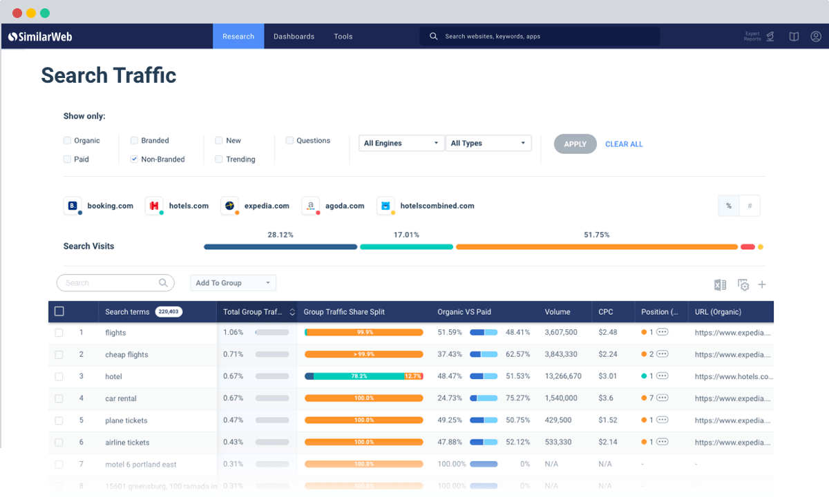This screenshot has height=504, width=829.
Task: Click the 'airline tickets' search term
Action: click(127, 443)
